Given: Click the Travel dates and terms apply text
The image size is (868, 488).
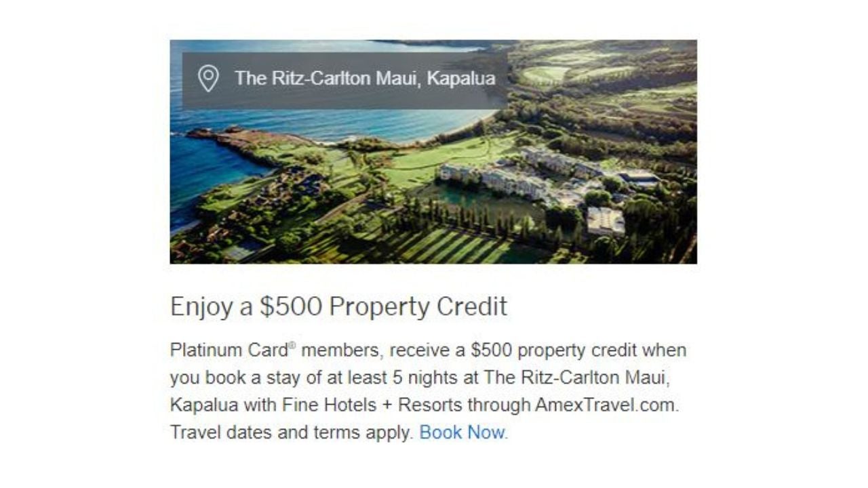Looking at the screenshot, I should coord(290,432).
